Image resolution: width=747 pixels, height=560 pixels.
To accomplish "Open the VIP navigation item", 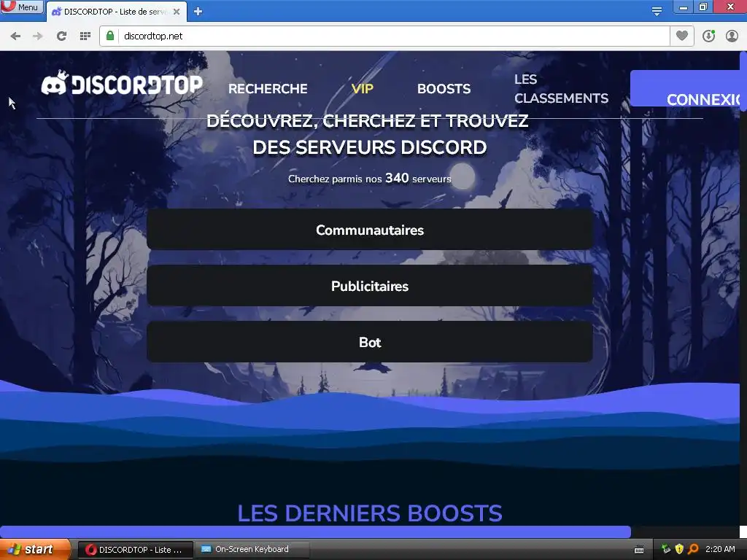I will click(x=362, y=88).
